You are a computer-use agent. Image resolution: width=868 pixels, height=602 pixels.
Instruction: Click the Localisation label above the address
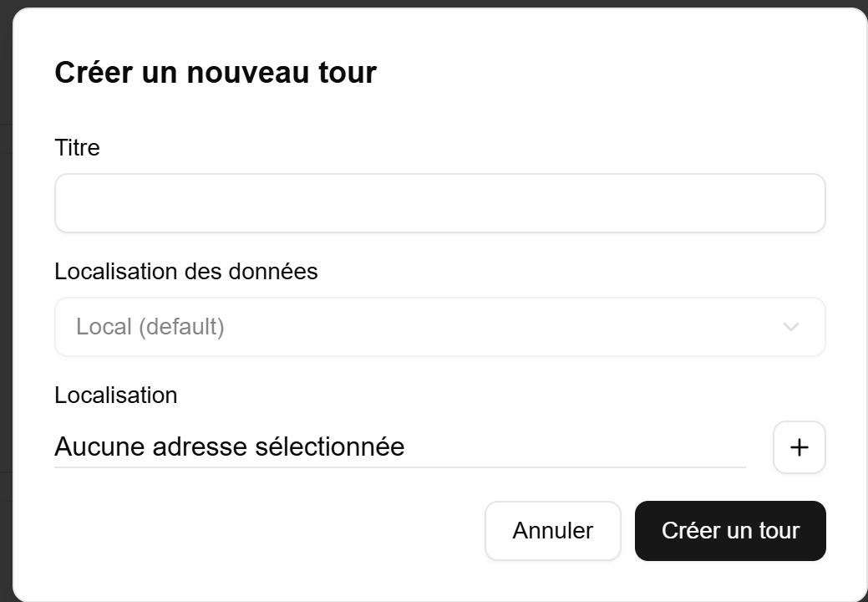(x=115, y=395)
